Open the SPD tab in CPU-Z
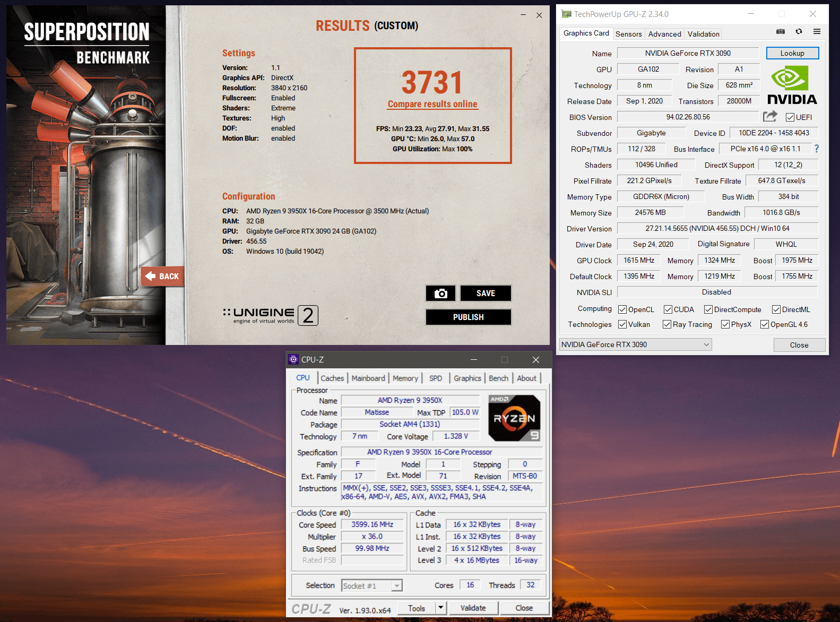The width and height of the screenshot is (840, 622). pos(436,378)
